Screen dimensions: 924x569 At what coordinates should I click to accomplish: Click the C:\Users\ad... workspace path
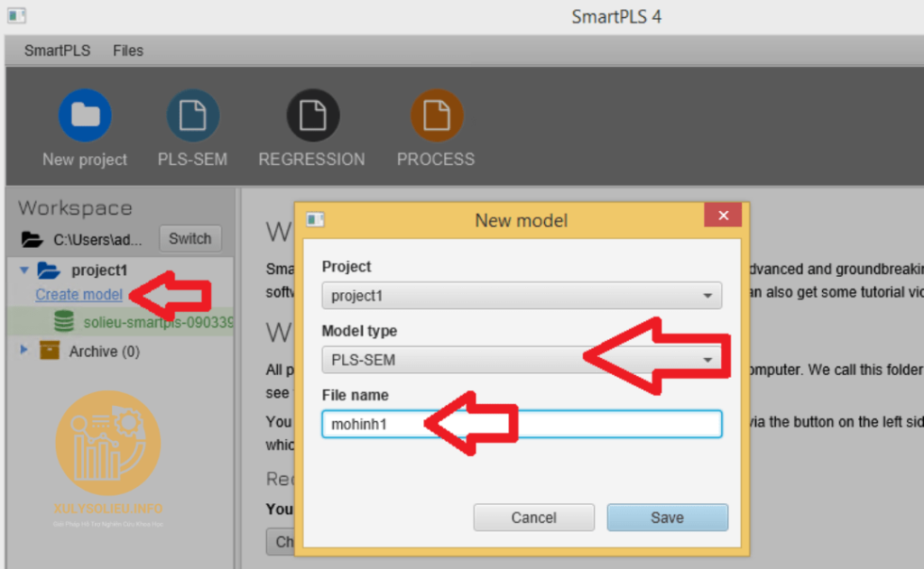(x=97, y=241)
